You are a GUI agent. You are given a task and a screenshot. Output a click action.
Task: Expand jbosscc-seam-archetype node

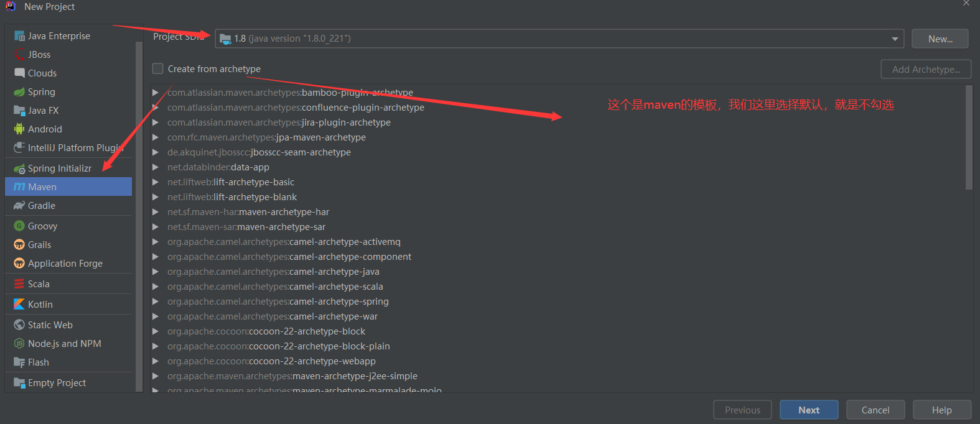[156, 152]
